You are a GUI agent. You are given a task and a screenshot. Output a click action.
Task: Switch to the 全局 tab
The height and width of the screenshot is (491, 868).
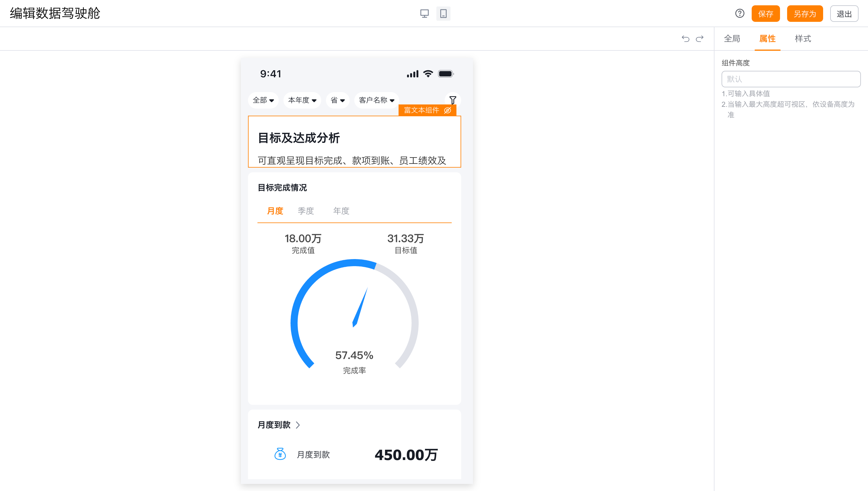click(x=732, y=39)
